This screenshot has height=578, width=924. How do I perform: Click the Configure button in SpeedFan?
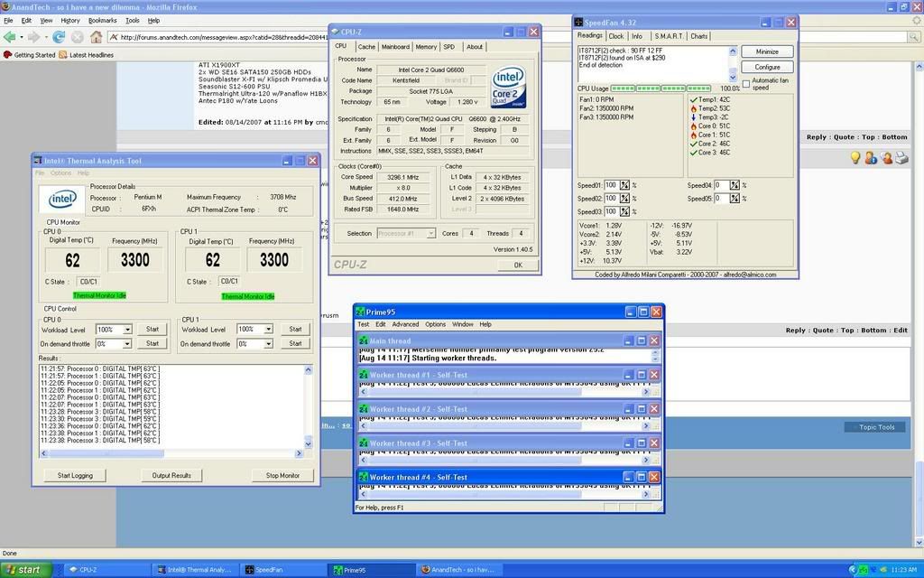tap(767, 67)
